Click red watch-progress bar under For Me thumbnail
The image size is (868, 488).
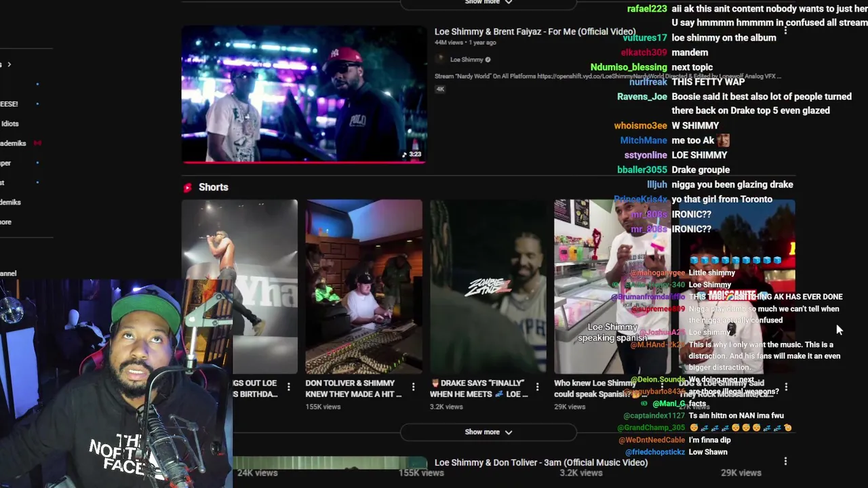point(304,162)
